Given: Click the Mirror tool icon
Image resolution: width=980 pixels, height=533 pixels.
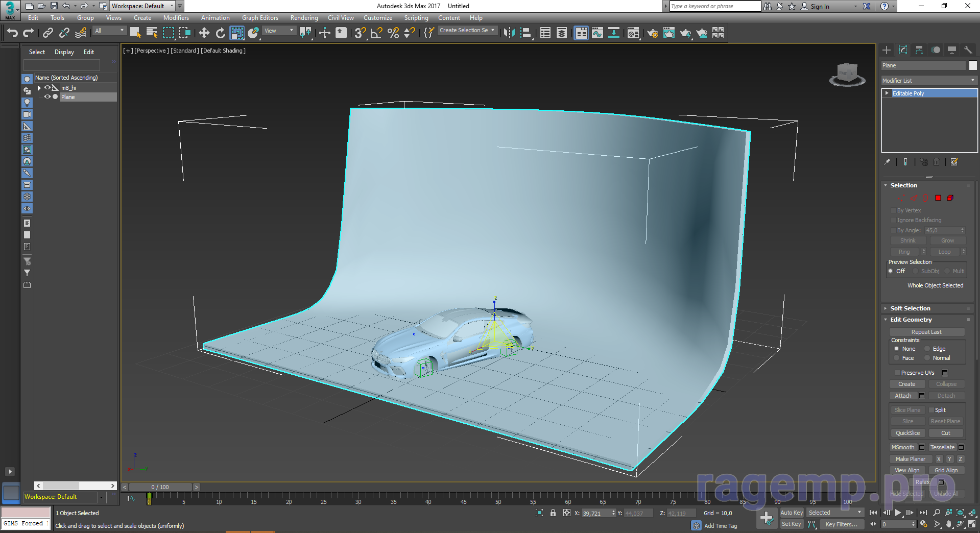Looking at the screenshot, I should click(x=509, y=33).
